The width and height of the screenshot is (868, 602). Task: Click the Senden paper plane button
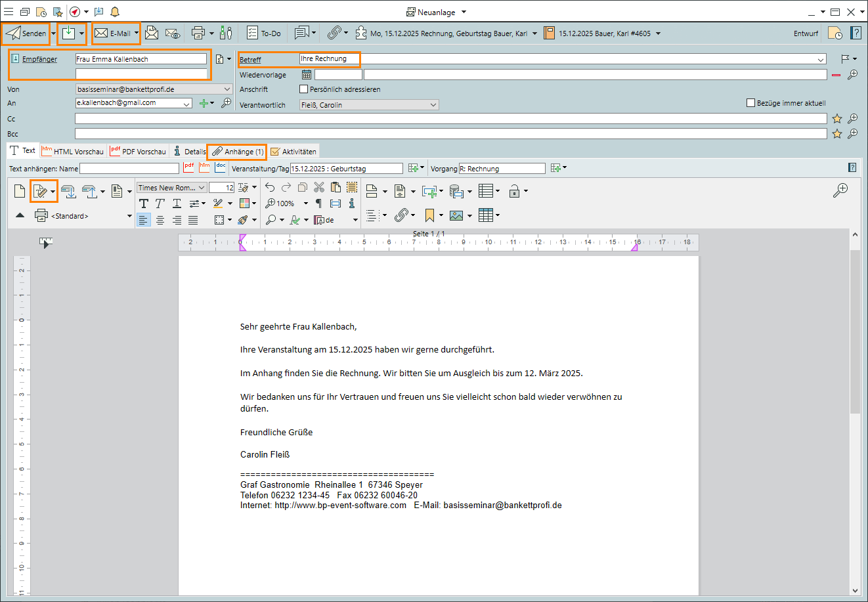[x=26, y=33]
